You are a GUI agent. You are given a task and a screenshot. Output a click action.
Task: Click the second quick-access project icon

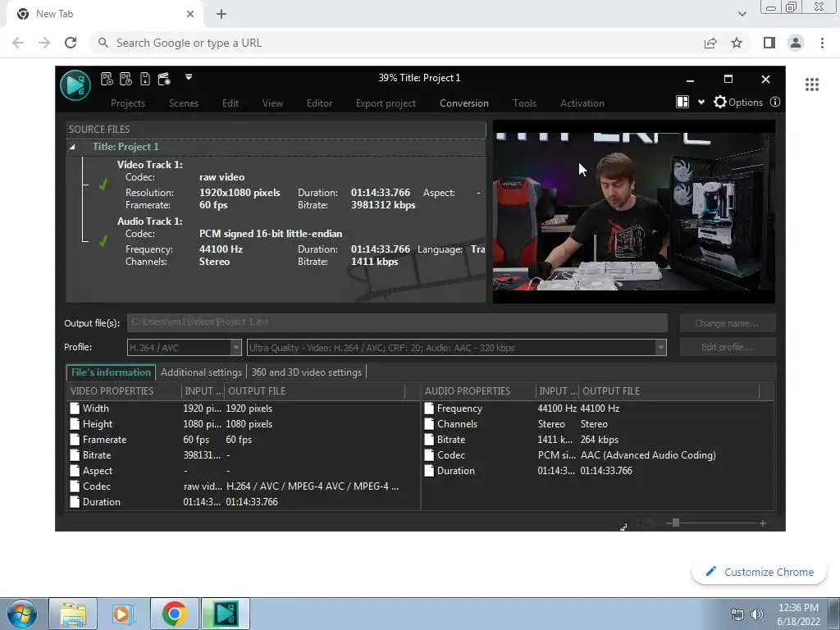pyautogui.click(x=126, y=80)
